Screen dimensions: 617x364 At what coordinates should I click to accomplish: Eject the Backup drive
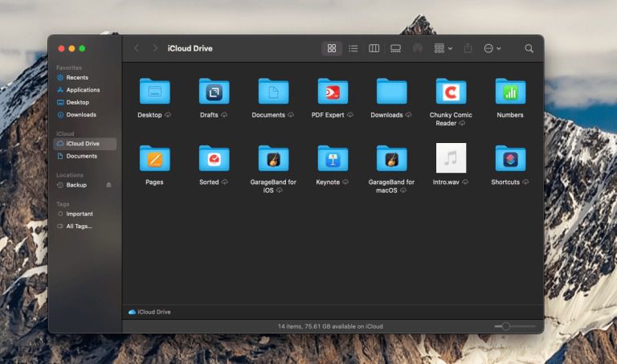pos(109,185)
